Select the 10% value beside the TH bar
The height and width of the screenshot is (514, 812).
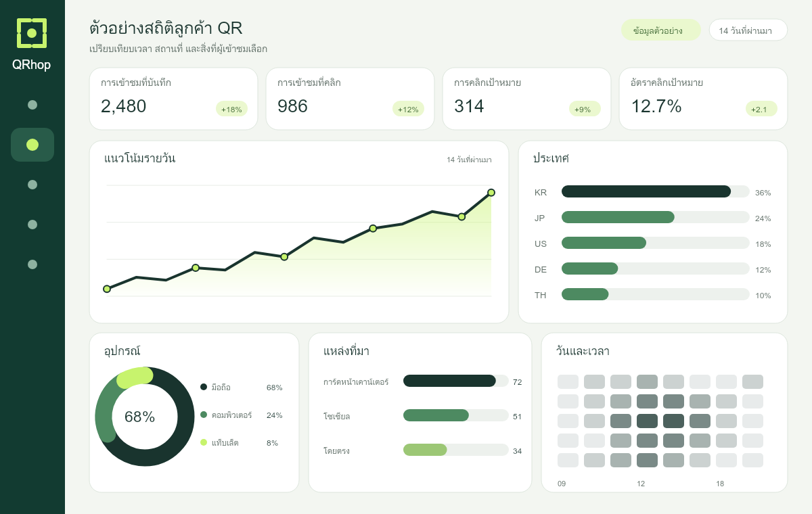[763, 296]
